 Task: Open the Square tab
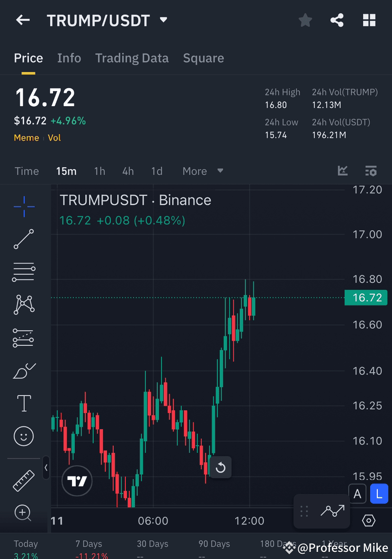coord(203,58)
